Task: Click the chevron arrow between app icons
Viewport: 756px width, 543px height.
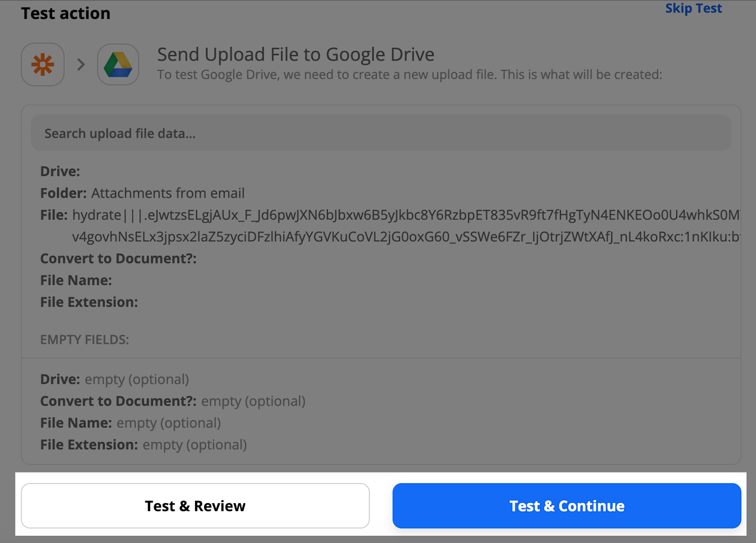Action: click(81, 65)
